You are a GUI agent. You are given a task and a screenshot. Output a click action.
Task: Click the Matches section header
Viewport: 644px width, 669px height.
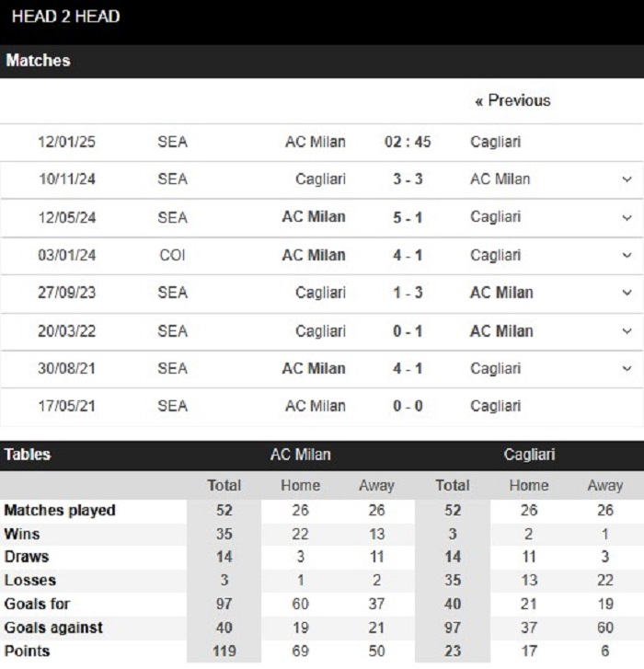click(x=322, y=61)
